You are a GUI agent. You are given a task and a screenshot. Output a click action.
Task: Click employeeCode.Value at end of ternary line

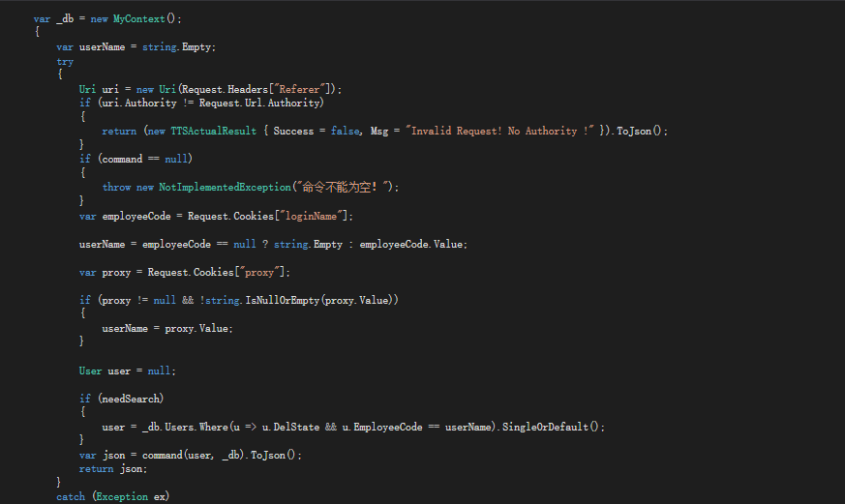click(x=410, y=244)
